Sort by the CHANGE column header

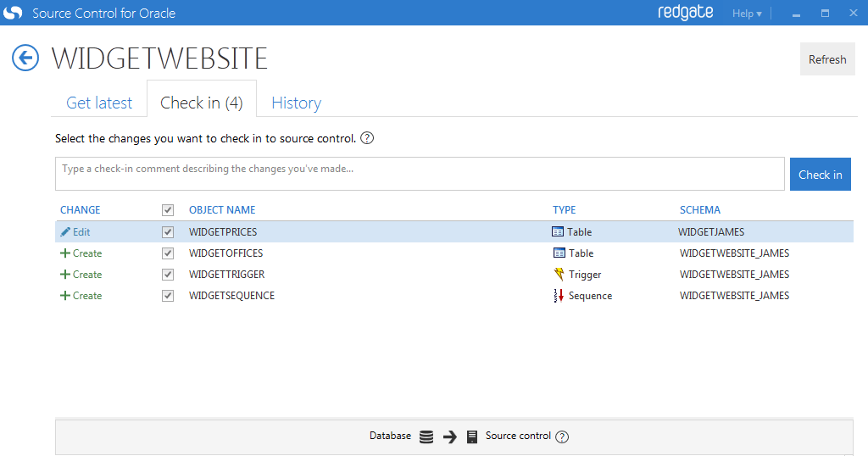point(81,209)
